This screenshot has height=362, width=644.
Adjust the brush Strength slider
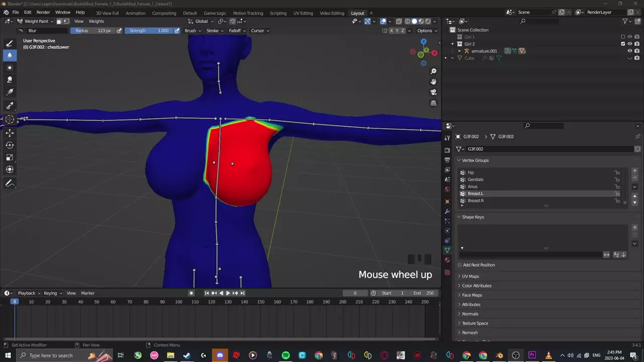(149, 31)
